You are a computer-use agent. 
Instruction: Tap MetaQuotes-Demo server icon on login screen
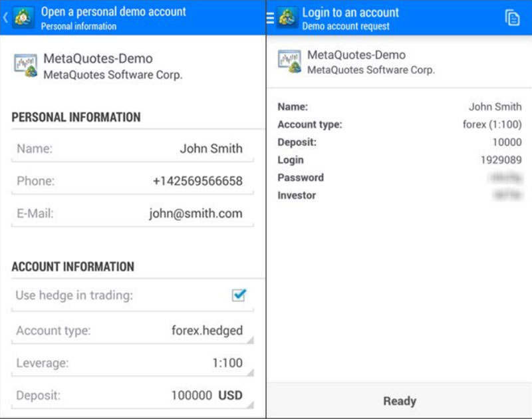[289, 61]
